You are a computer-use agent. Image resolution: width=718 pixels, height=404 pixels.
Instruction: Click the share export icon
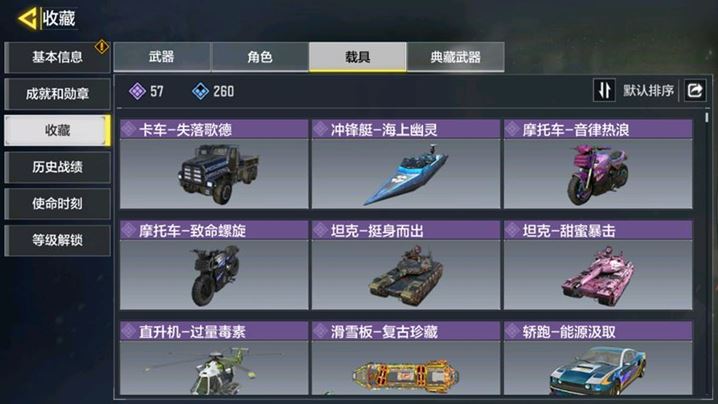[695, 90]
